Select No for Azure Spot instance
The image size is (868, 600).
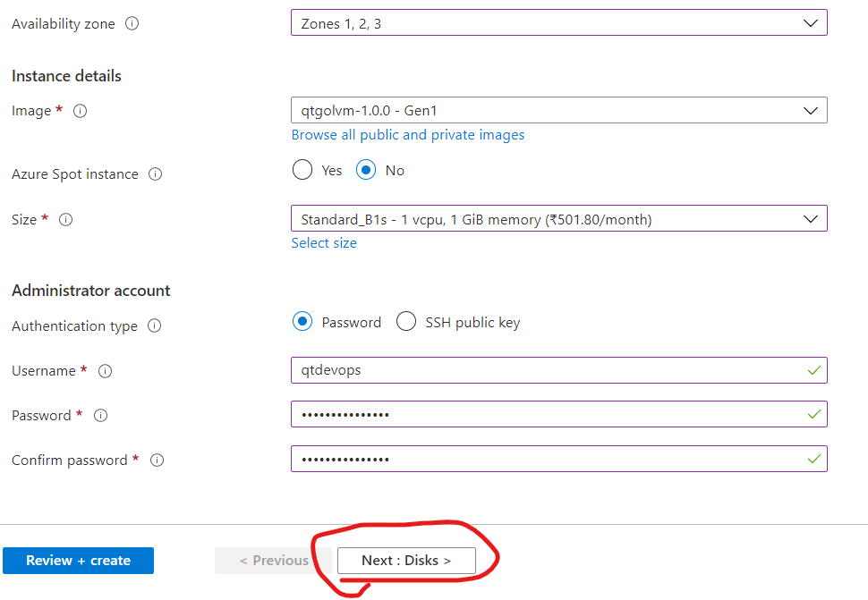coord(366,170)
